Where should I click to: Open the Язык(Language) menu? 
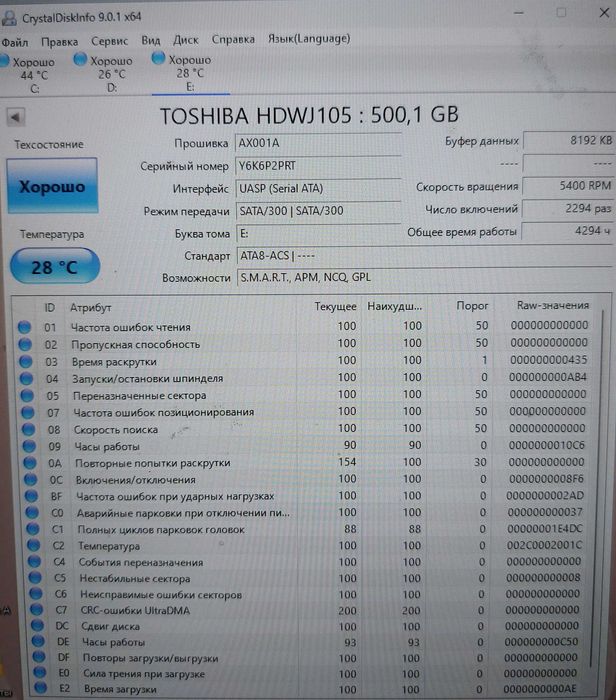(x=309, y=39)
